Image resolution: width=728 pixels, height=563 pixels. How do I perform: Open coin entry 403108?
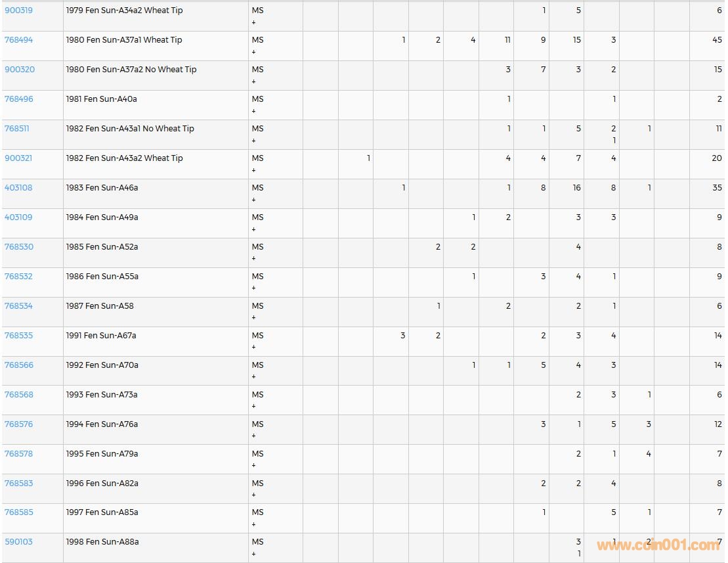pos(18,188)
